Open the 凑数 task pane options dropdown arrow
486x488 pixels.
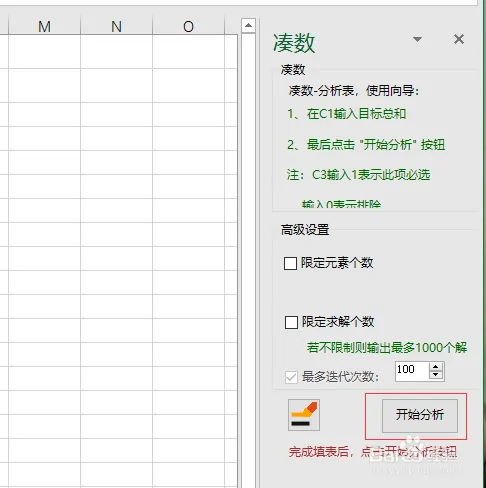(x=417, y=39)
